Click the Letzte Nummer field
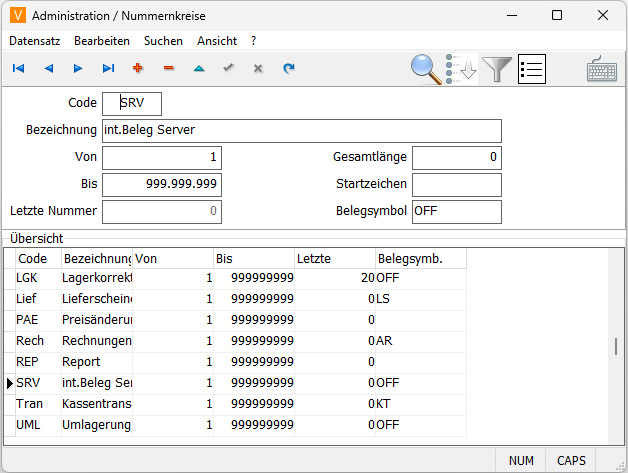 click(x=162, y=211)
